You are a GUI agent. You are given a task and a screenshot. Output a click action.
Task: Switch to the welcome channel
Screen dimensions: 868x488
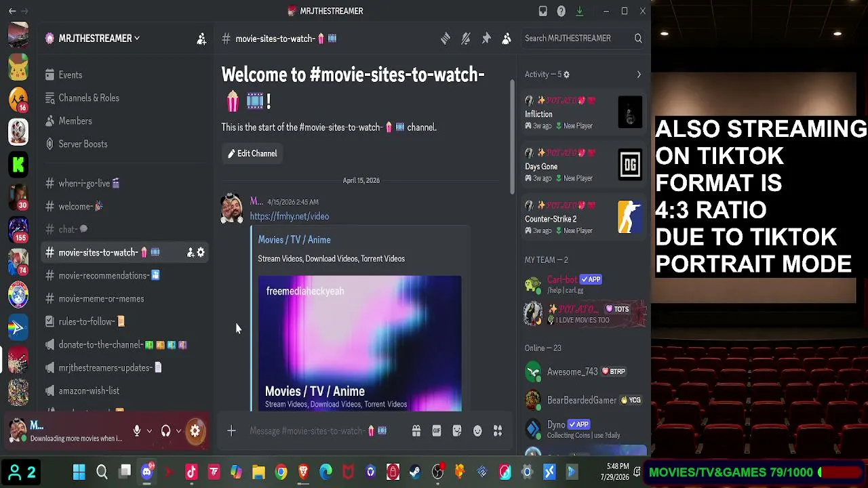[125, 207]
